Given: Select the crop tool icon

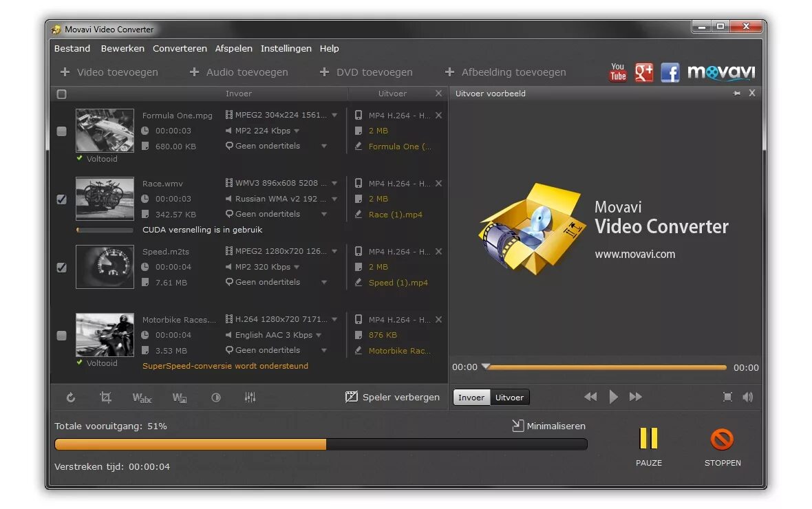Looking at the screenshot, I should point(106,397).
